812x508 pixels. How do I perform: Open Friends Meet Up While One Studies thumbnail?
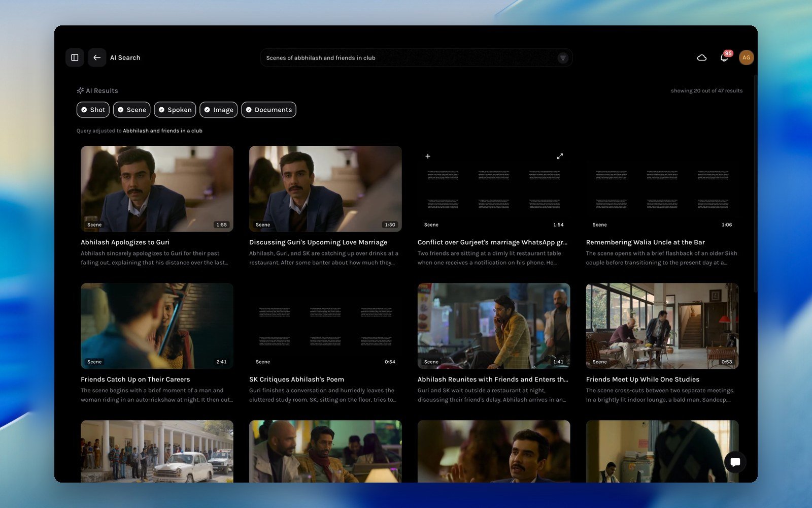coord(662,326)
